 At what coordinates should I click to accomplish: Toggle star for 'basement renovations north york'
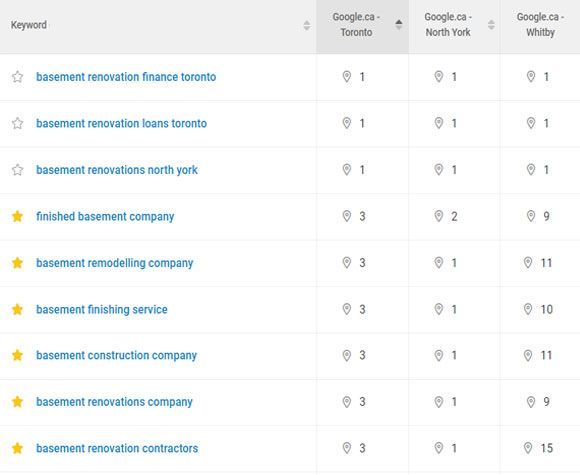pyautogui.click(x=17, y=170)
